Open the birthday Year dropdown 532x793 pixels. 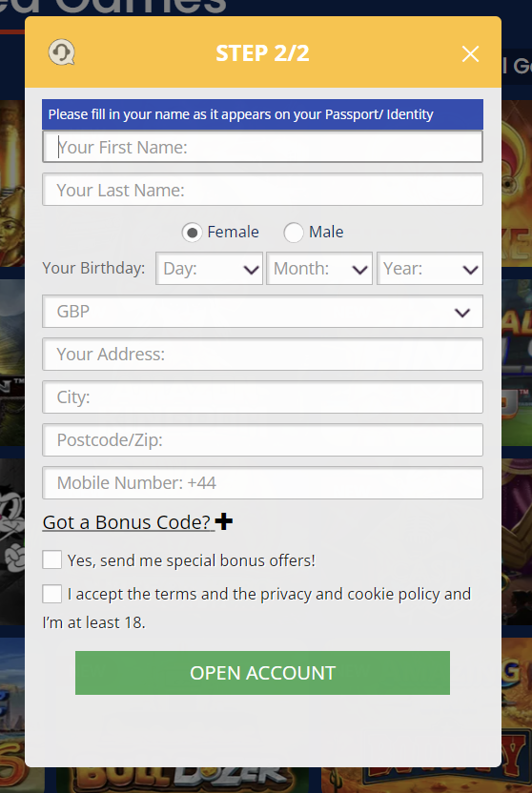click(x=430, y=269)
